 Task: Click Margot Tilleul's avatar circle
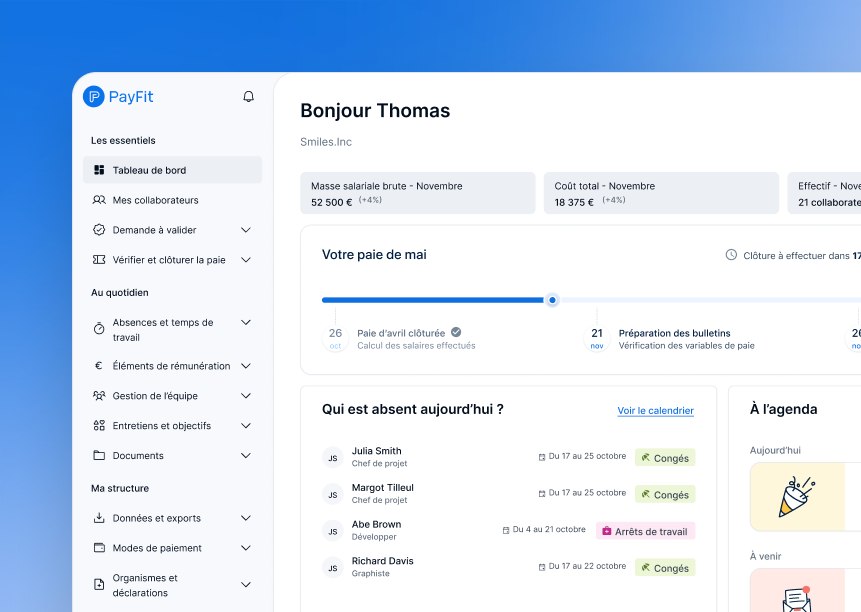(333, 495)
